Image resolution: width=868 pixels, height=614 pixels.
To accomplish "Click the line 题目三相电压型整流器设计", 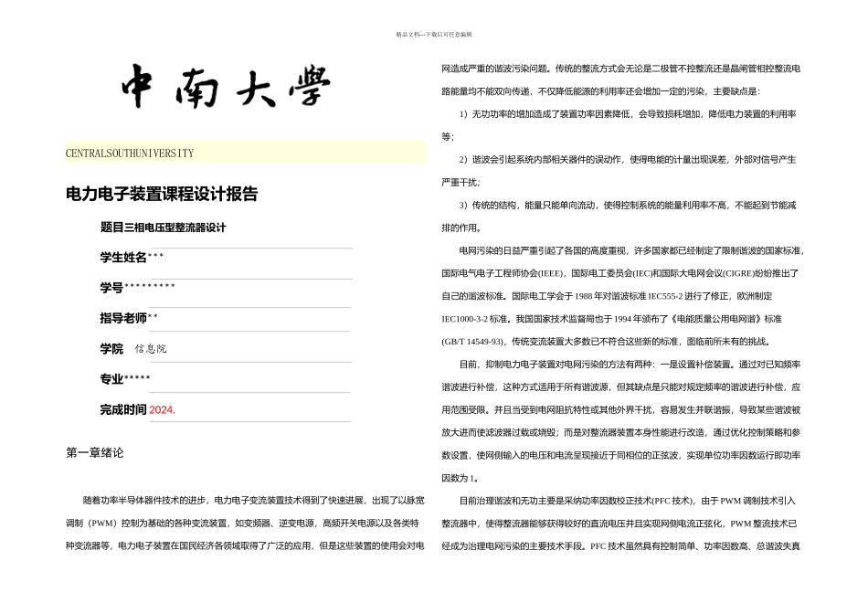I will pyautogui.click(x=163, y=228).
